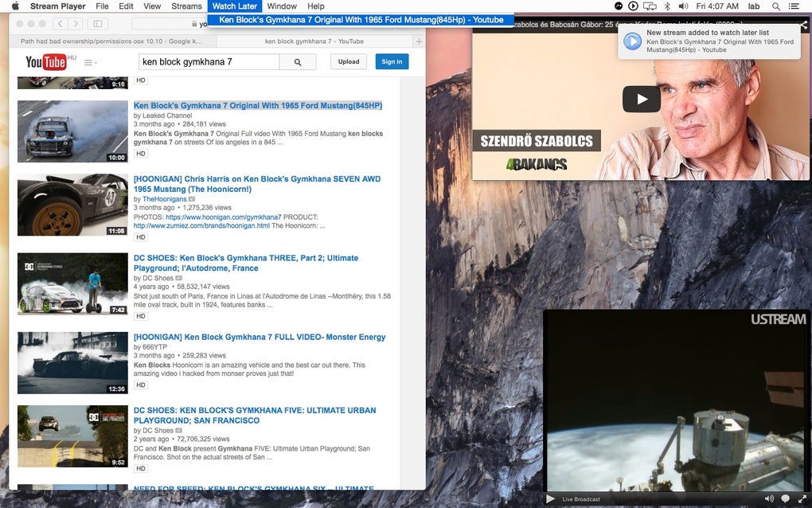Screen dimensions: 812x508
Task: Open the YouTube guide hamburger icon
Action: point(88,62)
